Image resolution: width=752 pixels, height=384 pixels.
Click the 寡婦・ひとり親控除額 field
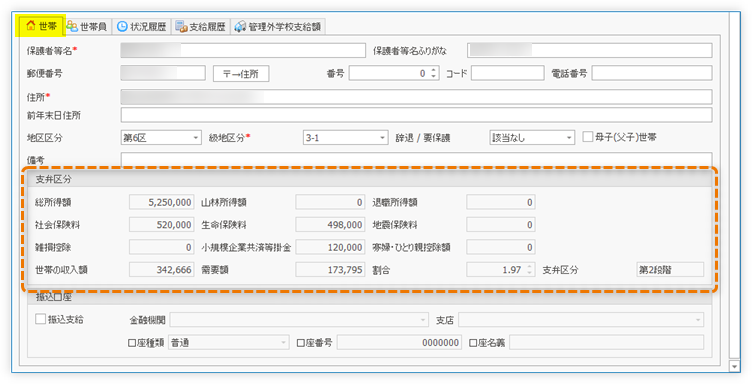[x=501, y=247]
